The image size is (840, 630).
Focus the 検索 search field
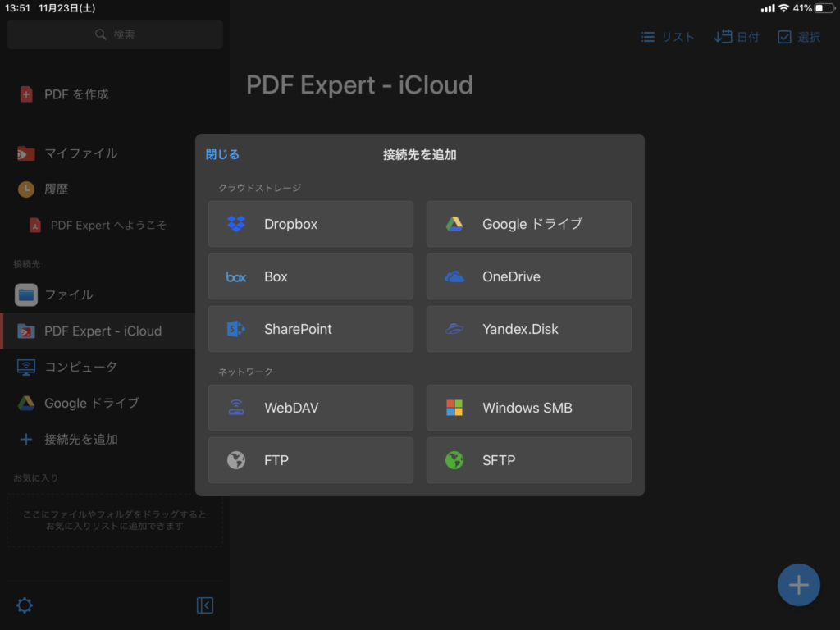[x=115, y=34]
